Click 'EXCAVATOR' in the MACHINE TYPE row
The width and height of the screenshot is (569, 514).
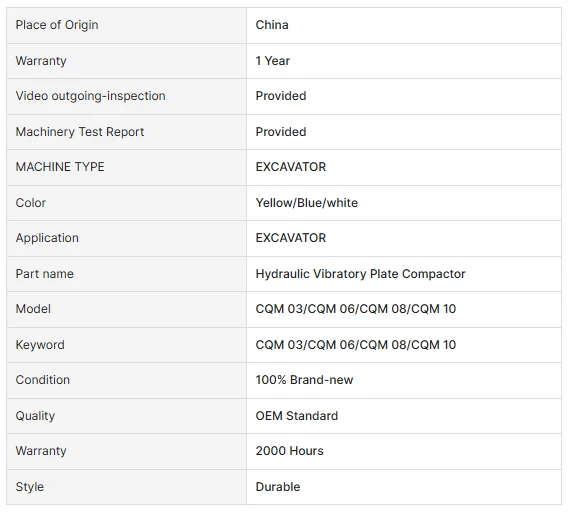[x=291, y=167]
